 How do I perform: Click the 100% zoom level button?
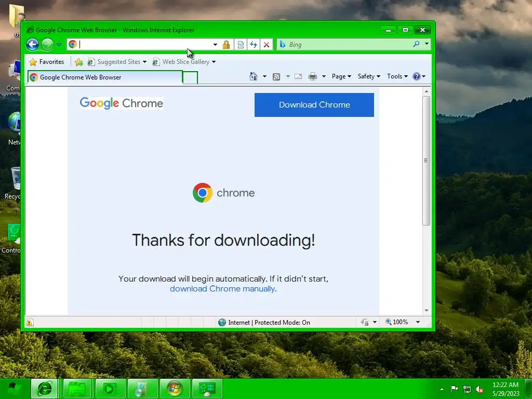(x=396, y=322)
